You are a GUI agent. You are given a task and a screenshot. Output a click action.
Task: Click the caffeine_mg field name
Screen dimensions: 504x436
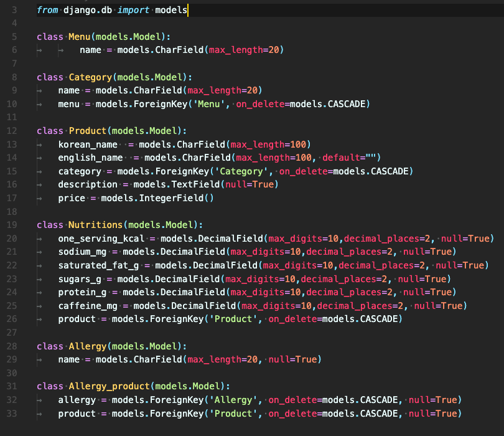coord(88,306)
